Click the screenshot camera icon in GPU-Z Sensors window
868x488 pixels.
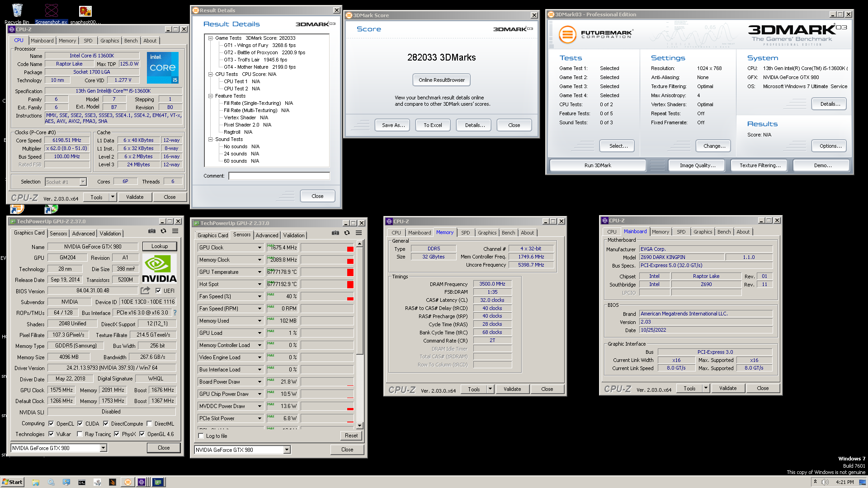coord(335,233)
